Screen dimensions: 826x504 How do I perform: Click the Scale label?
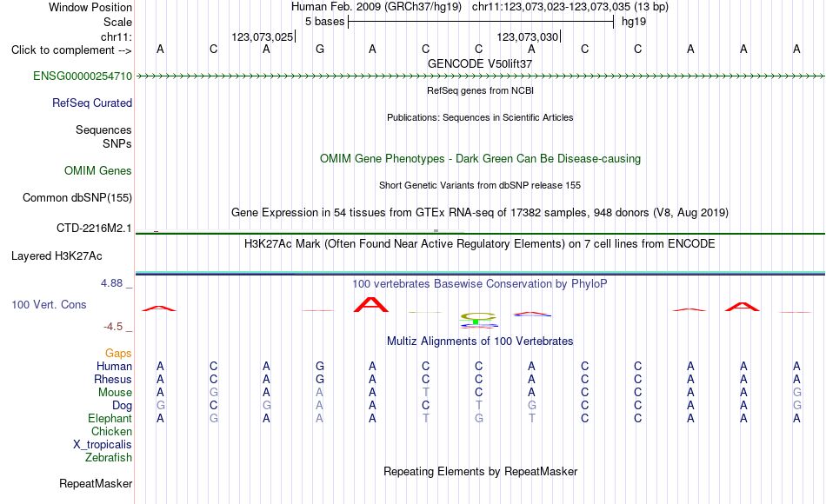117,22
